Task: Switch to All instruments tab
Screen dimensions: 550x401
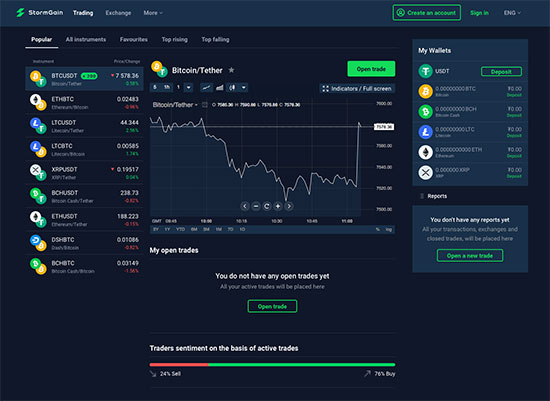Action: point(86,39)
